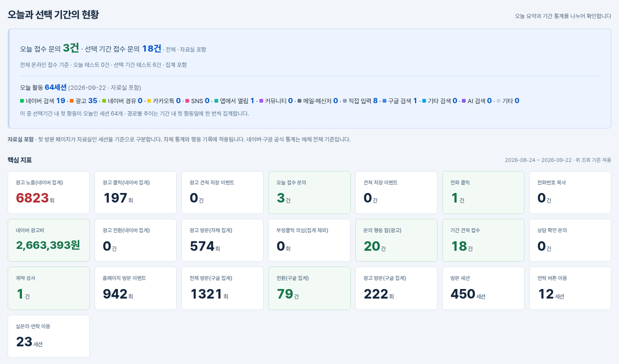
Task: Click the 광고 전환(네이버 집계) card
Action: pyautogui.click(x=136, y=240)
